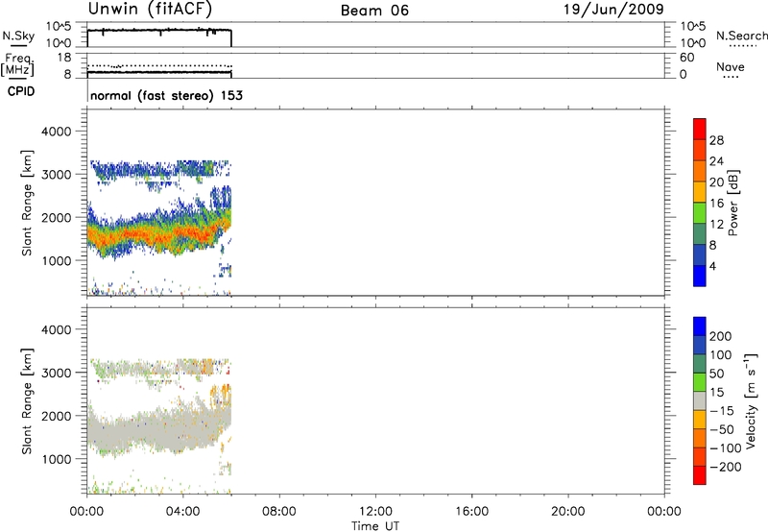Click the 'CPID' label
This screenshot has height=532, width=768.
click(x=21, y=91)
